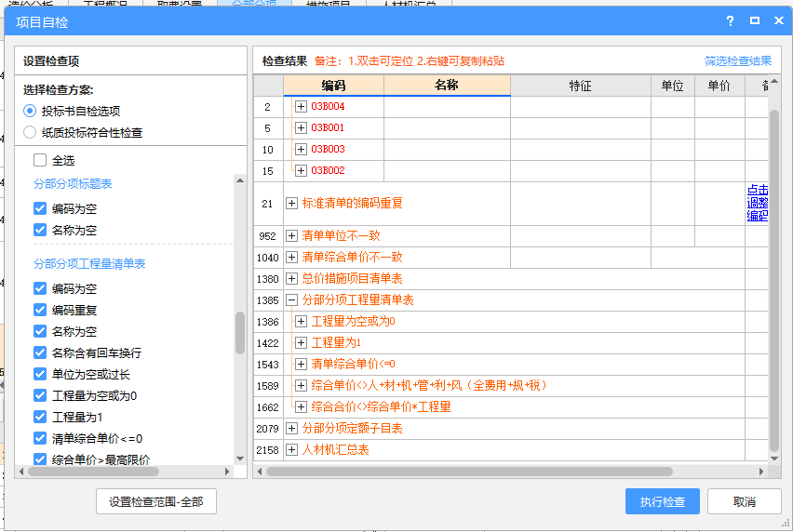
Task: Uncheck 工程量为1 checkbox
Action: pos(40,417)
